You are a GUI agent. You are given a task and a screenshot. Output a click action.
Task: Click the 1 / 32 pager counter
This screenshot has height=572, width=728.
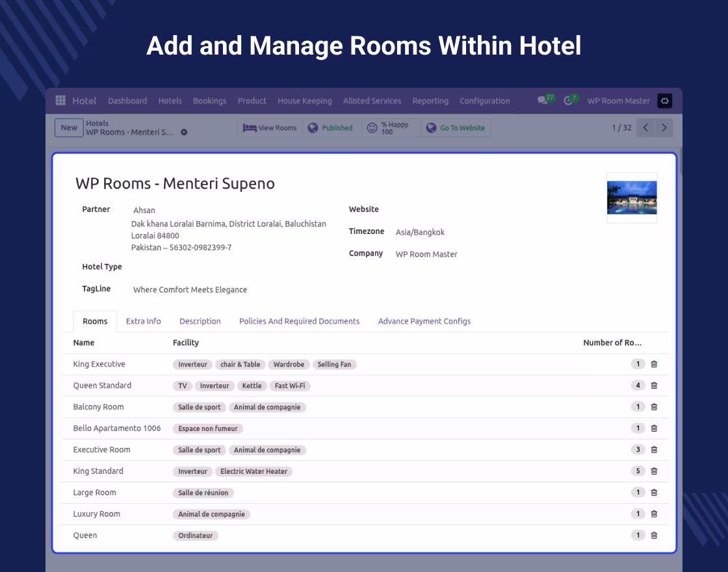[621, 127]
